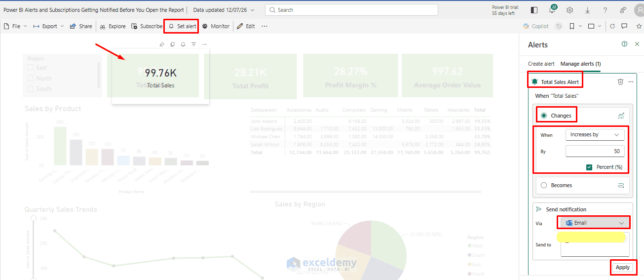The height and width of the screenshot is (280, 644).
Task: Open the View rectangle icon
Action: (591, 26)
